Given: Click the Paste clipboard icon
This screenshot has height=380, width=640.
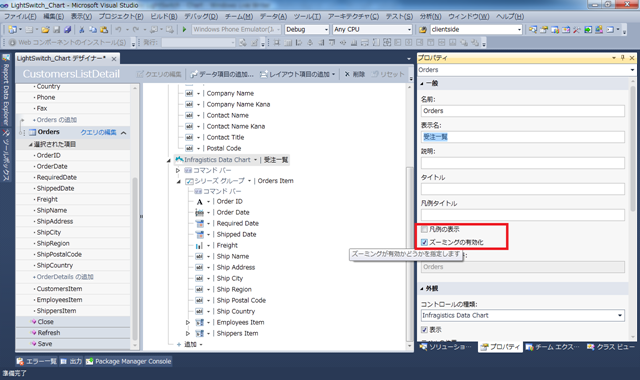Looking at the screenshot, I should pos(104,30).
